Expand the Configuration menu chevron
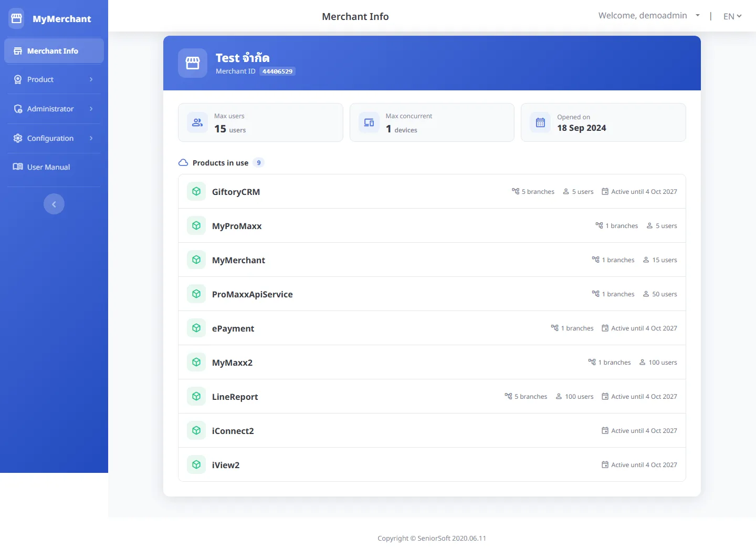The height and width of the screenshot is (558, 756). pos(91,138)
